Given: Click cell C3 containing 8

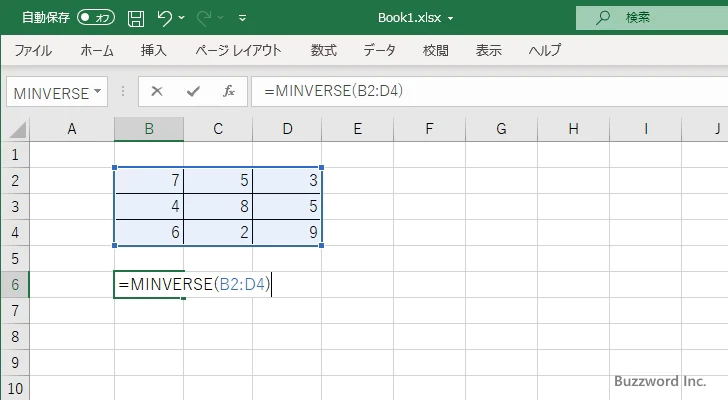Looking at the screenshot, I should tap(218, 206).
